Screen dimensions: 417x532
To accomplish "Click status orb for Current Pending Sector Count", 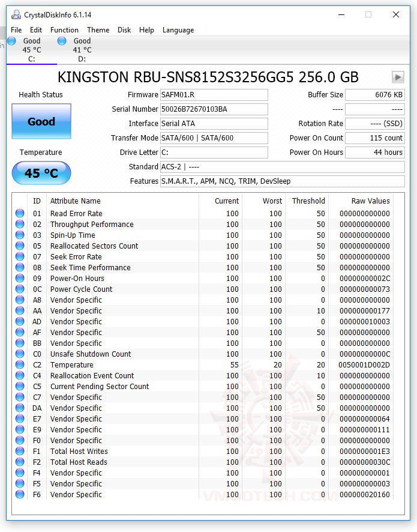I will tap(20, 386).
